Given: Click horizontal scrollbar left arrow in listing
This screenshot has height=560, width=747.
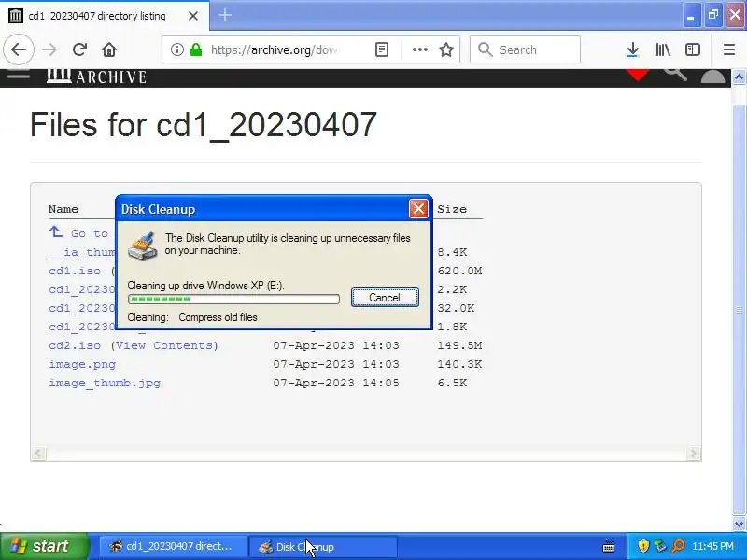Looking at the screenshot, I should 38,453.
